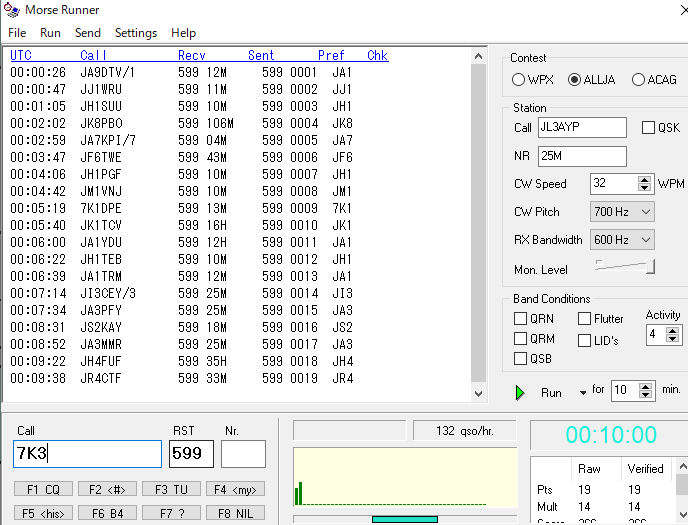This screenshot has width=688, height=525.
Task: Click the teal RIT tuning bar
Action: pos(405,519)
